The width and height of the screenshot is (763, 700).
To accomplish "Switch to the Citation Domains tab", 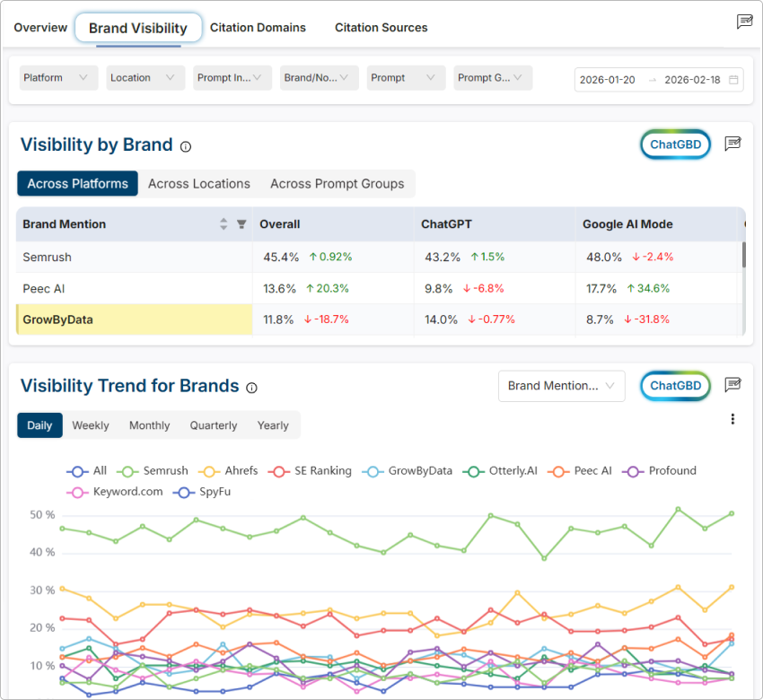I will (x=258, y=27).
